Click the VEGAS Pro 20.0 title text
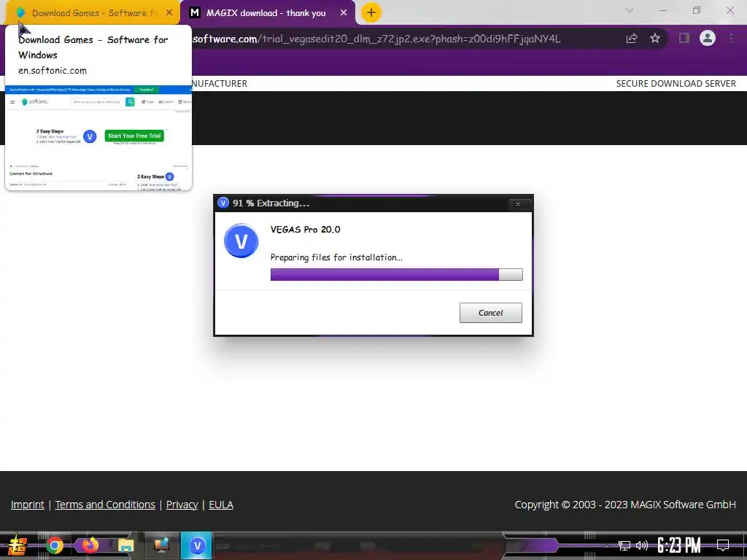 click(306, 230)
